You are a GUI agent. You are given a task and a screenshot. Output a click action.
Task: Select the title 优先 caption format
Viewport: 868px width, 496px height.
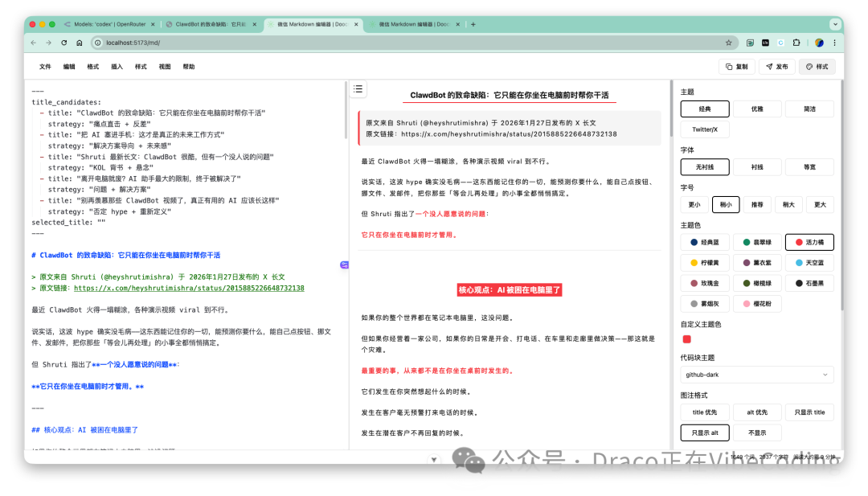(704, 412)
